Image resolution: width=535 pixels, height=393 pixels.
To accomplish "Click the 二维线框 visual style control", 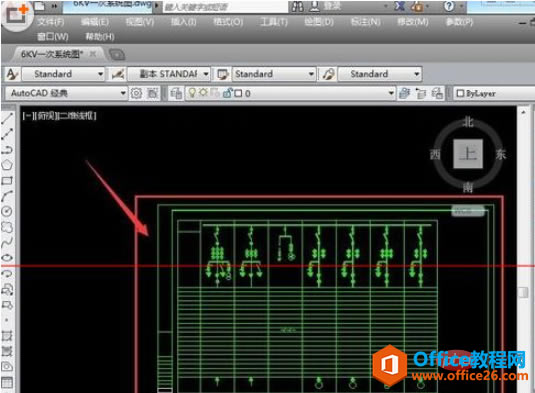I will pyautogui.click(x=78, y=116).
